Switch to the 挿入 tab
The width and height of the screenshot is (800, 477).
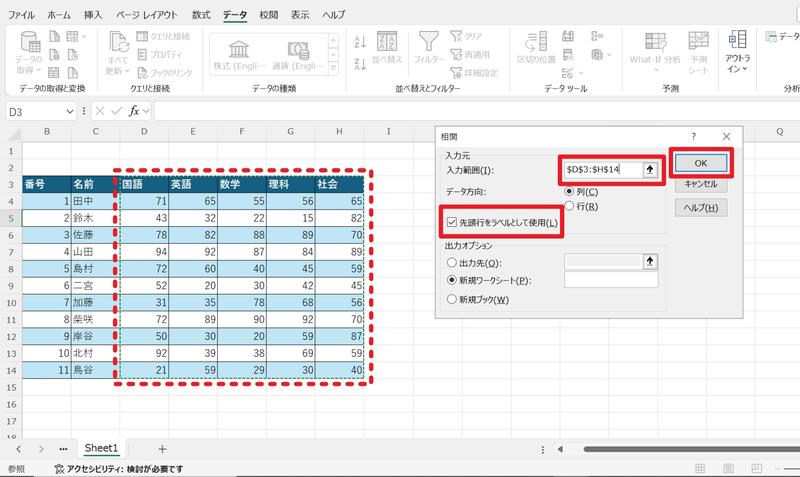coord(93,15)
